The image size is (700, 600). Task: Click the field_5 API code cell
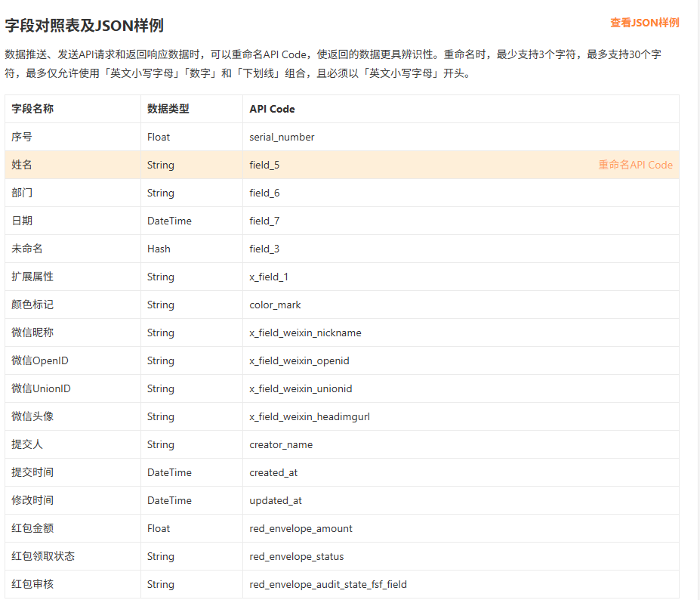coord(264,165)
